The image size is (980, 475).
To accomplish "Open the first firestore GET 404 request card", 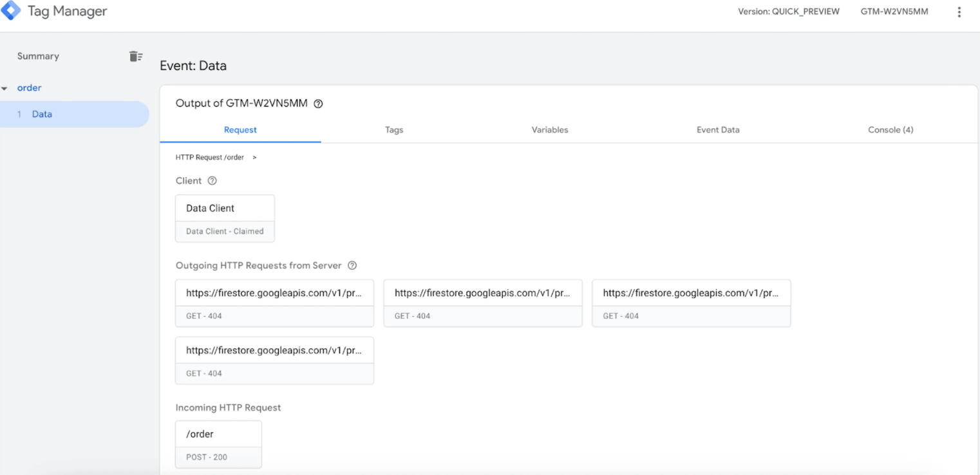I will 274,303.
